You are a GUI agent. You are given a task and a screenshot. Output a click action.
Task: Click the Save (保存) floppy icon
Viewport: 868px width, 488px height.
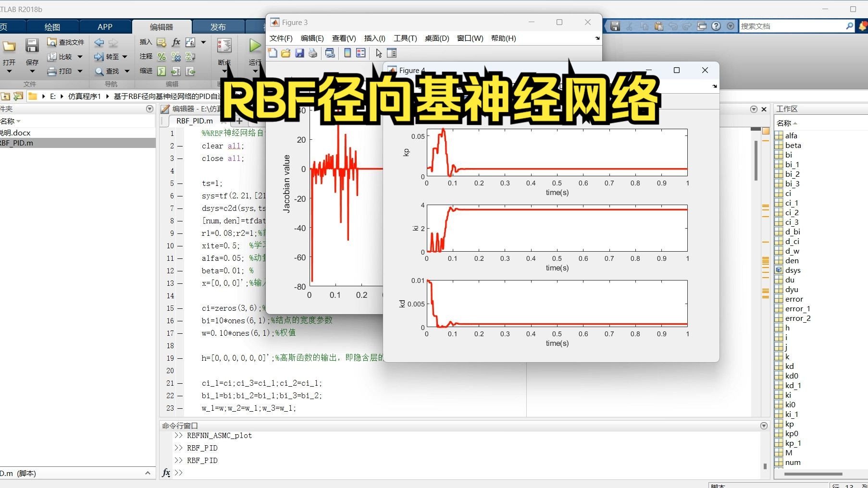click(x=32, y=46)
